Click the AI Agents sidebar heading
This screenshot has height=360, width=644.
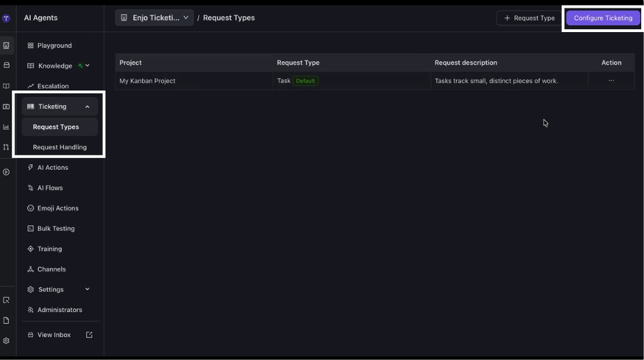[x=40, y=17]
